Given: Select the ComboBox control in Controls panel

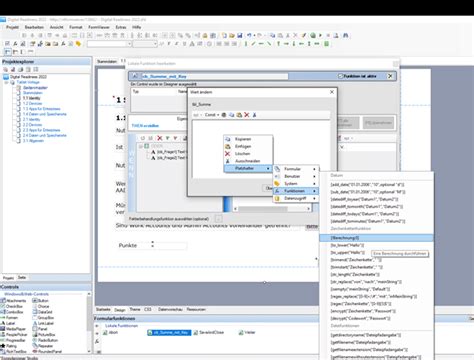Looking at the screenshot, I should click(x=12, y=312).
